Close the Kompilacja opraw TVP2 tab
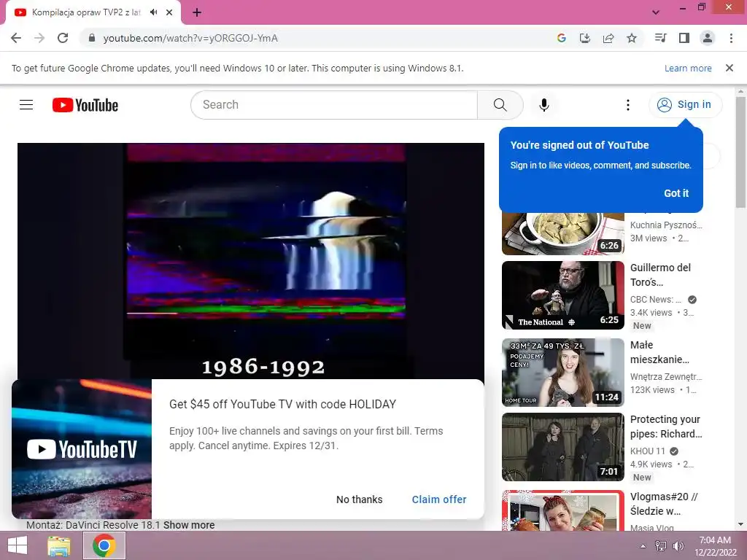This screenshot has height=560, width=747. point(169,12)
